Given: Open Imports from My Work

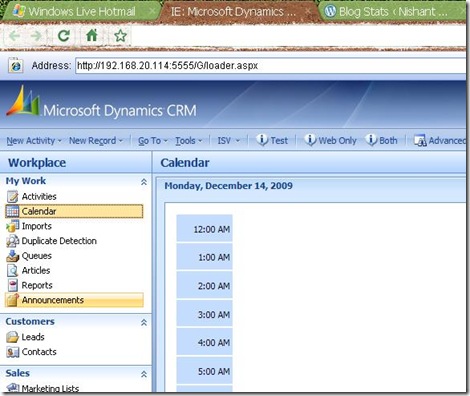Looking at the screenshot, I should (37, 226).
